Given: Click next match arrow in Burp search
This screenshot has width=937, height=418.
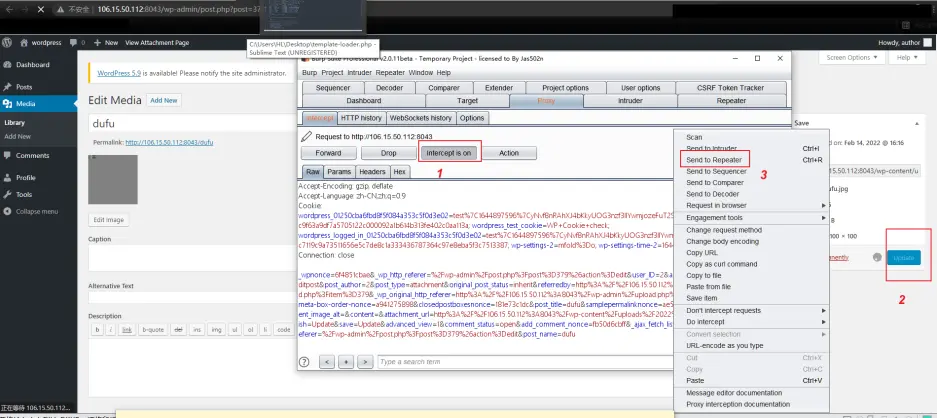Looking at the screenshot, I should click(365, 362).
